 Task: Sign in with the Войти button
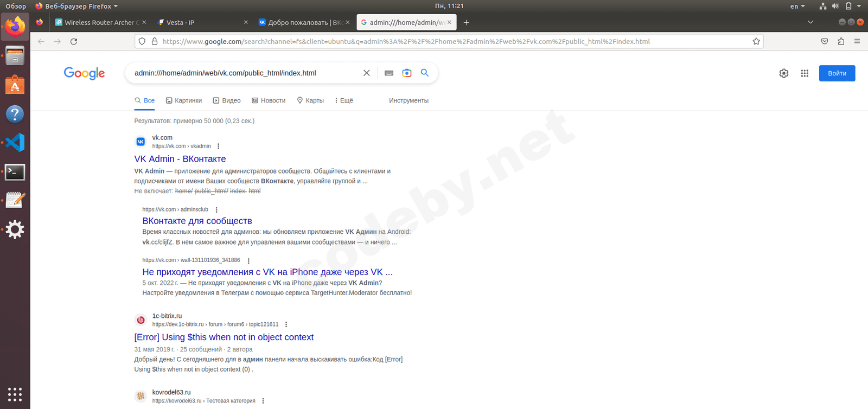point(837,73)
